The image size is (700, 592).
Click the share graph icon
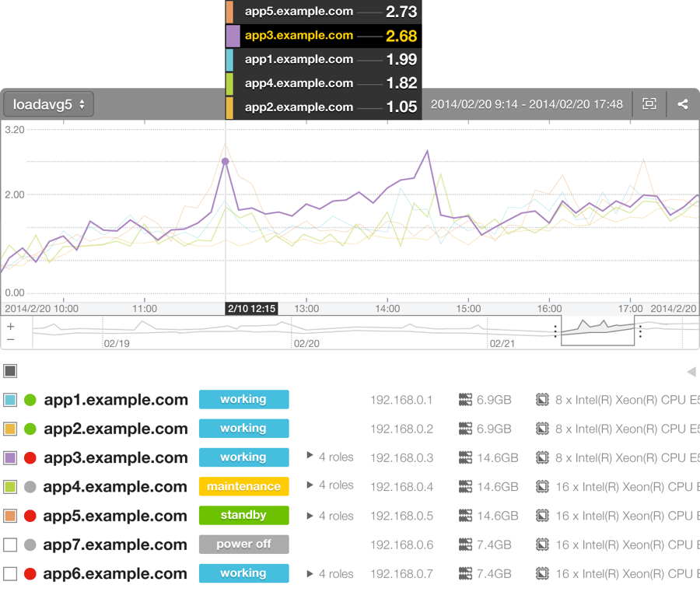pos(683,103)
